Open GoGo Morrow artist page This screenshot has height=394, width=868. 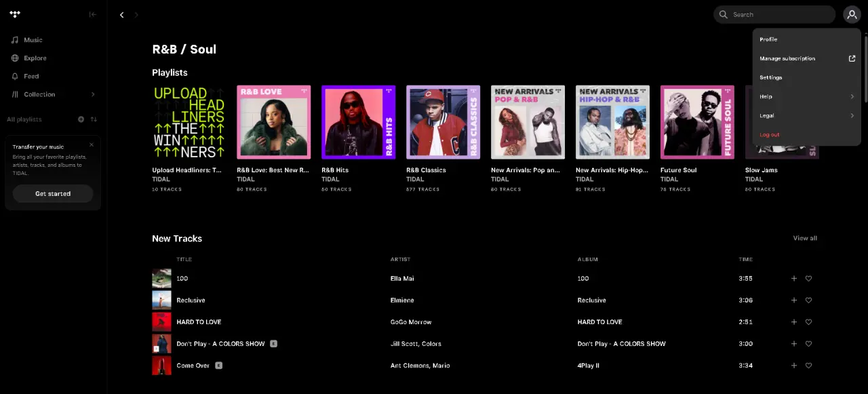(x=411, y=322)
